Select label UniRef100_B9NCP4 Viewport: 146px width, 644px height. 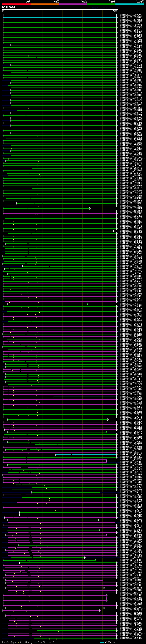click(131, 552)
